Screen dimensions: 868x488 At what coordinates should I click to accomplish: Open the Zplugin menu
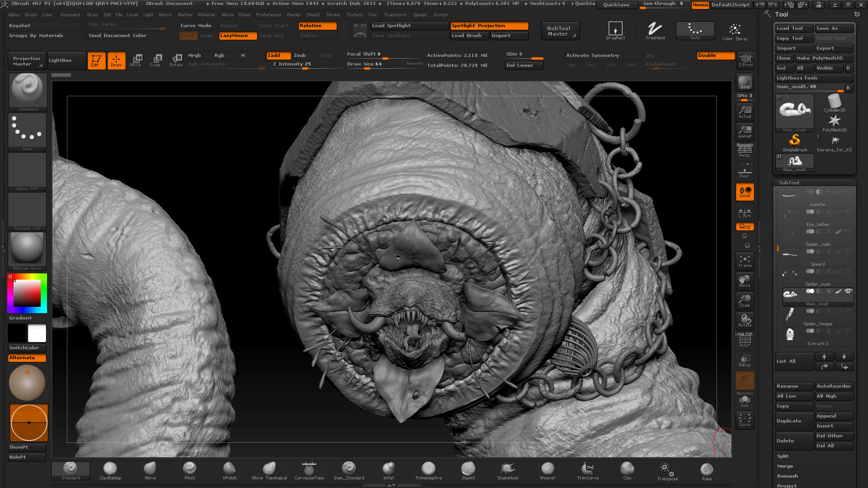point(420,14)
